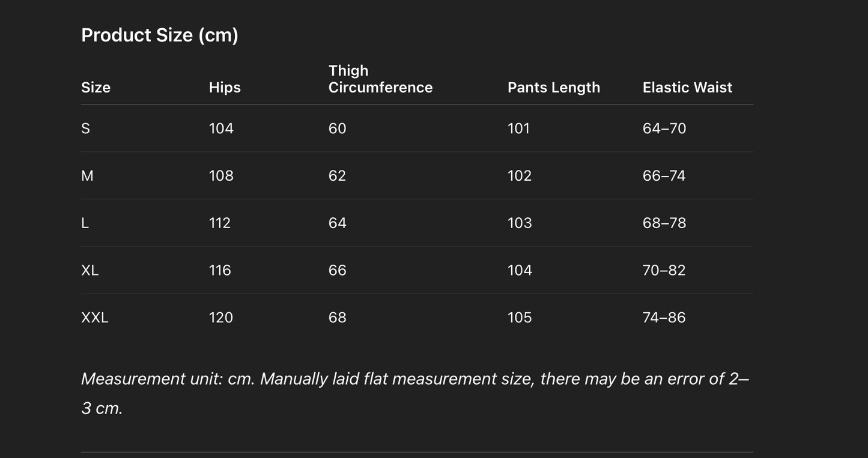Select the S size row label
The height and width of the screenshot is (458, 868).
[85, 128]
